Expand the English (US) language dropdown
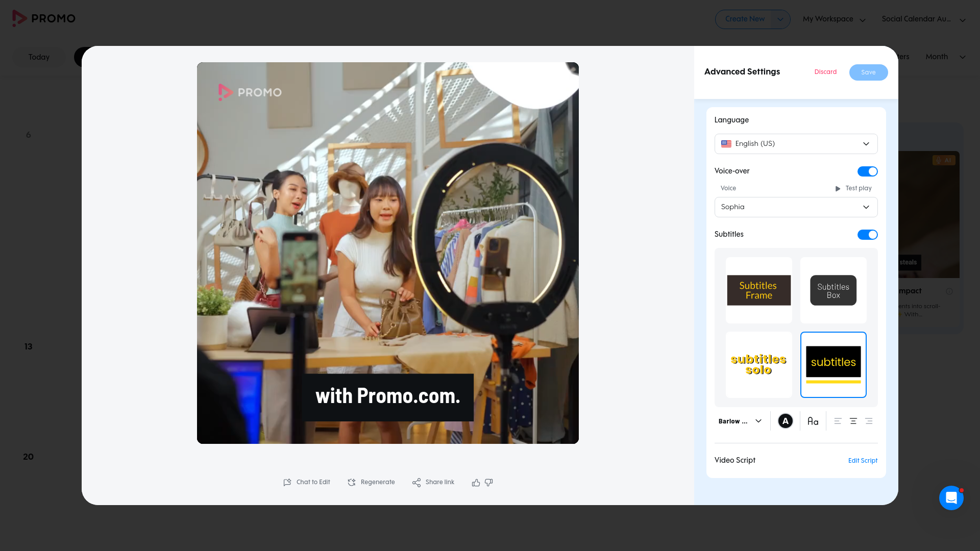This screenshot has height=551, width=980. [796, 144]
